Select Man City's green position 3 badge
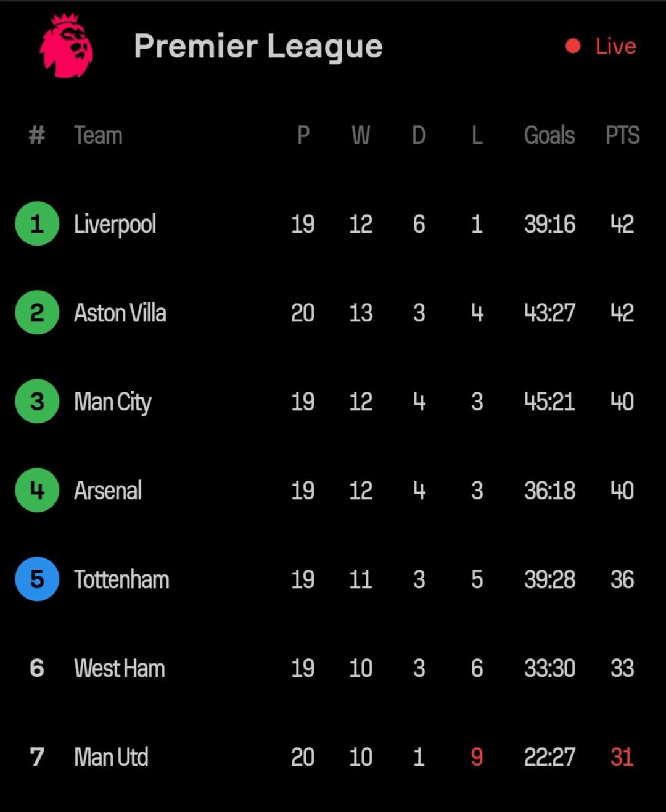Screen dimensions: 666x812 (37, 401)
